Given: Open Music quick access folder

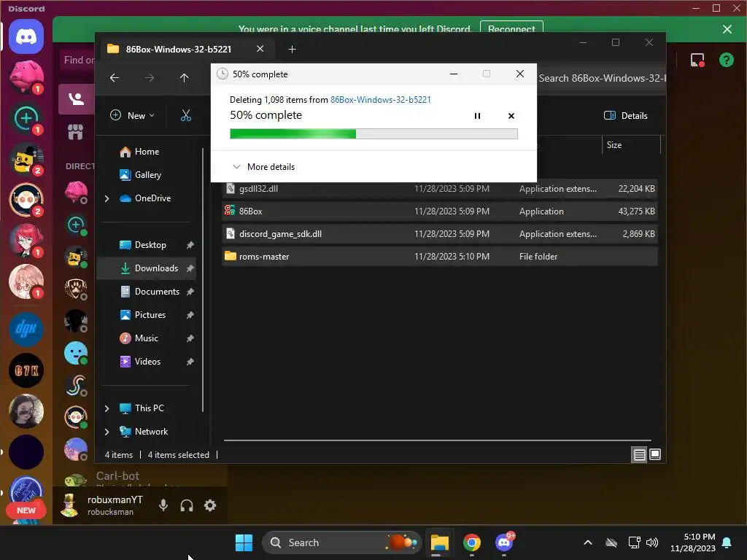Looking at the screenshot, I should pyautogui.click(x=146, y=338).
